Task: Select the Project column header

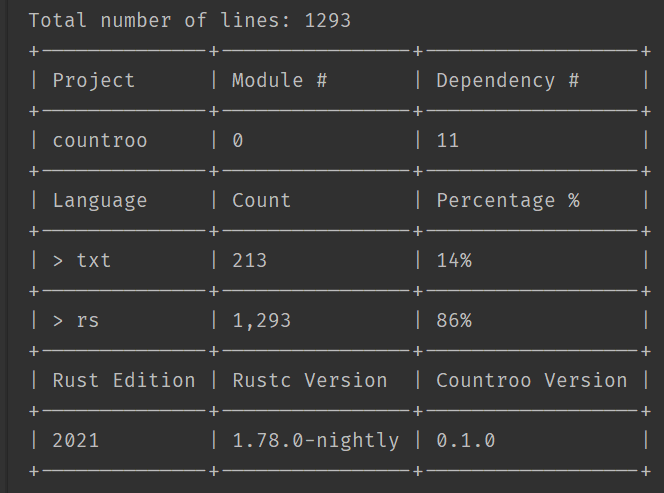Action: [93, 80]
